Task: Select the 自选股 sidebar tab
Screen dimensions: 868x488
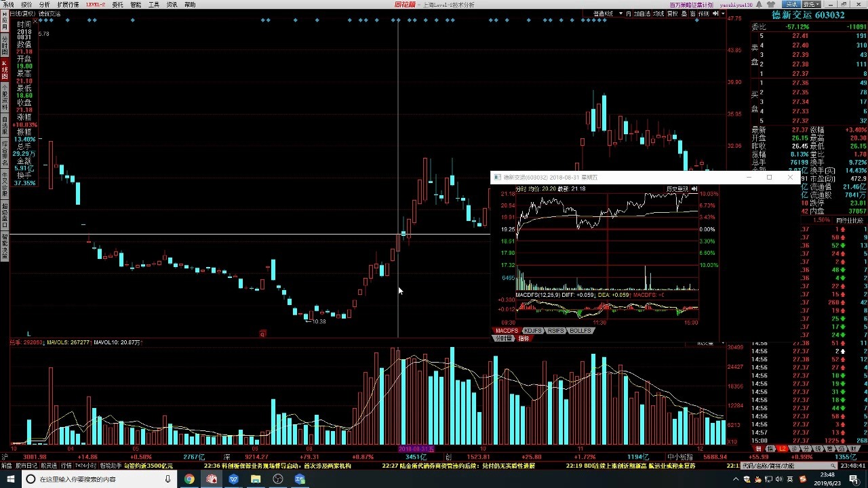Action: (4, 126)
